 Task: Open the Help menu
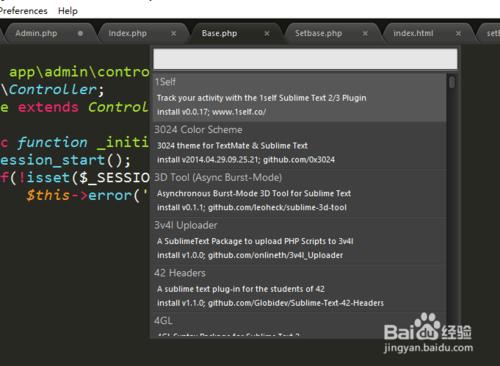68,11
